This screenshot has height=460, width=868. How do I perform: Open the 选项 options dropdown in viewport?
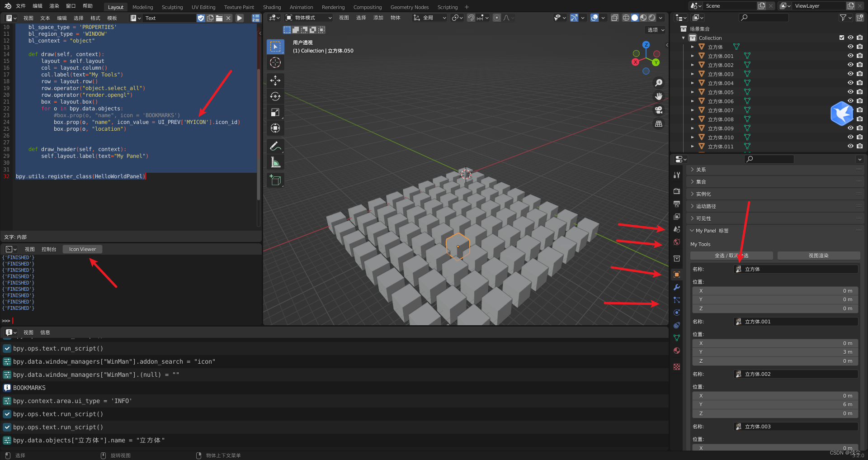point(656,30)
